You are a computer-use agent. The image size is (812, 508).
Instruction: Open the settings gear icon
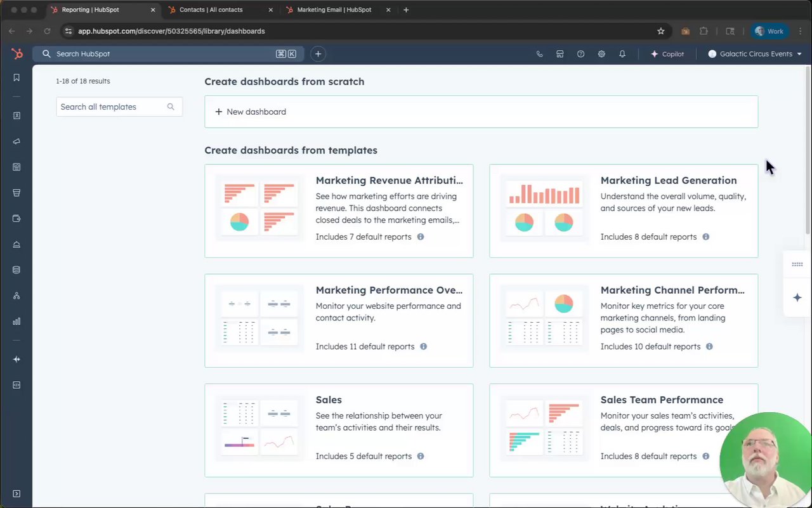(x=601, y=54)
